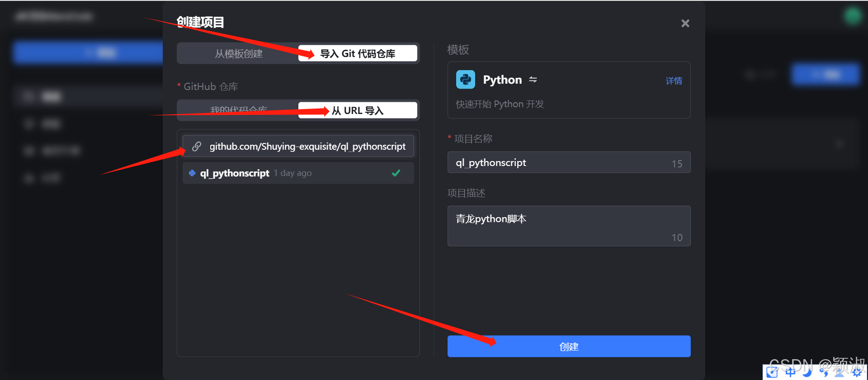This screenshot has width=868, height=380.
Task: Click the 创建 button
Action: pyautogui.click(x=569, y=347)
